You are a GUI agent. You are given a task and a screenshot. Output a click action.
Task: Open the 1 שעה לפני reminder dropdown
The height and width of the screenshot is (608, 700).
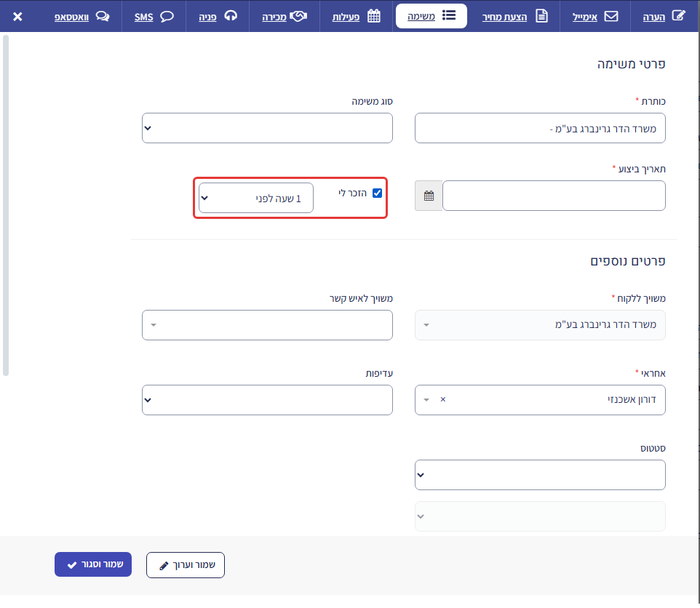click(256, 198)
